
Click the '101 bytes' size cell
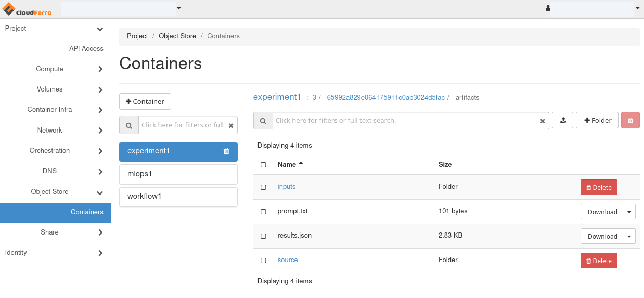(453, 211)
